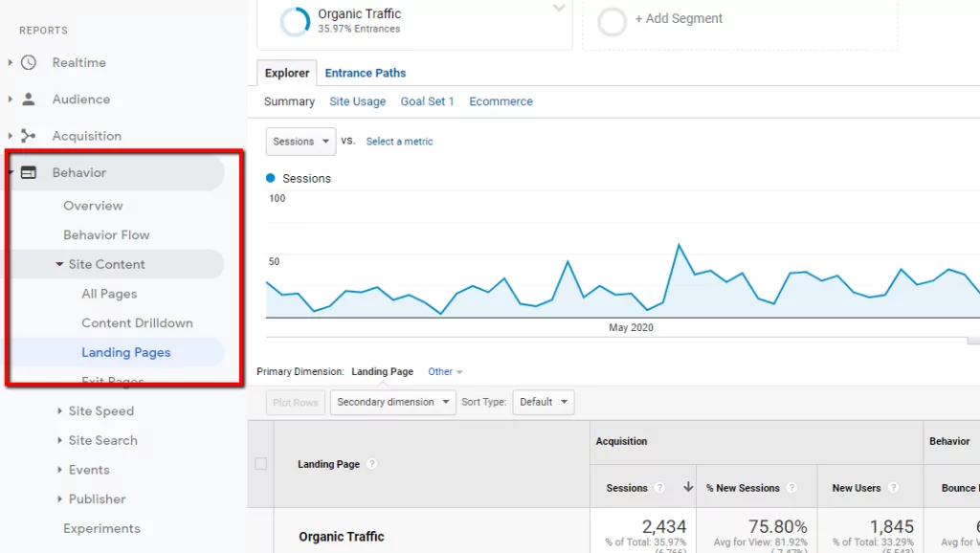Expand the Acquisition report section arrow
The image size is (980, 553).
(x=10, y=136)
